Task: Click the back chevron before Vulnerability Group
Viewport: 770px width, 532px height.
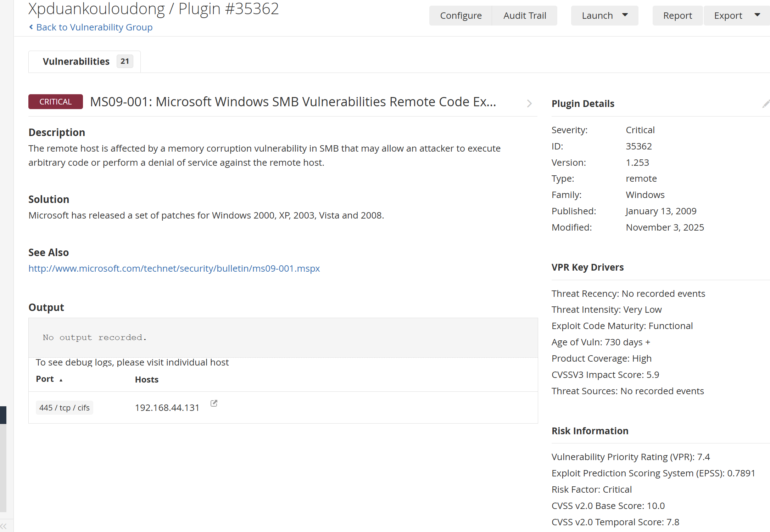Action: [31, 27]
